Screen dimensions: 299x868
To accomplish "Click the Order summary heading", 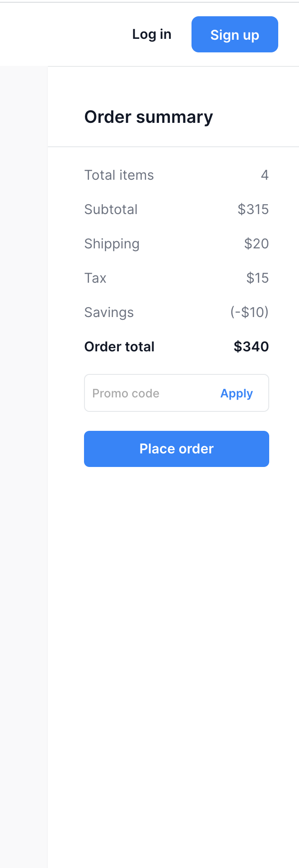I will pyautogui.click(x=149, y=117).
